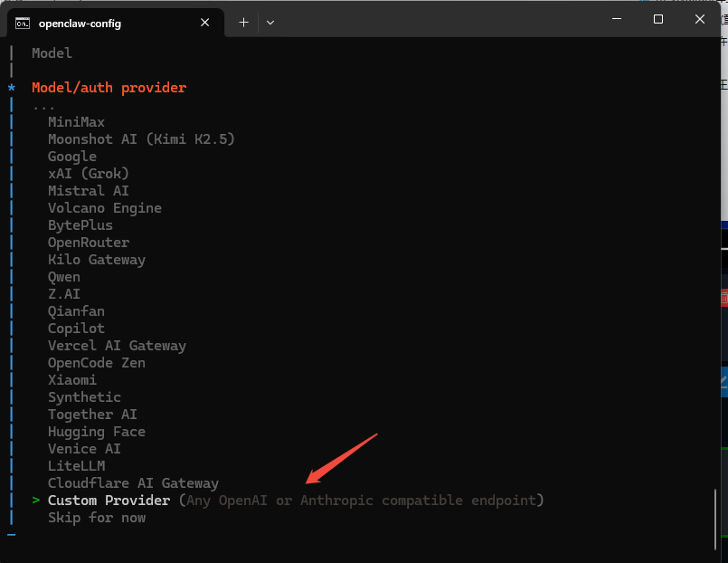The height and width of the screenshot is (563, 728).
Task: Click the Volcano Engine option
Action: 105,208
